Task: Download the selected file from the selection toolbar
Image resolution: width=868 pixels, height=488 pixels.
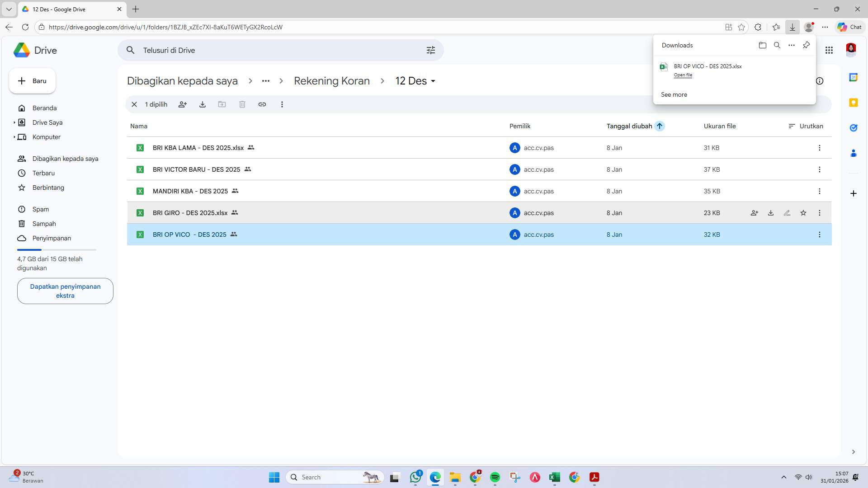Action: 202,104
